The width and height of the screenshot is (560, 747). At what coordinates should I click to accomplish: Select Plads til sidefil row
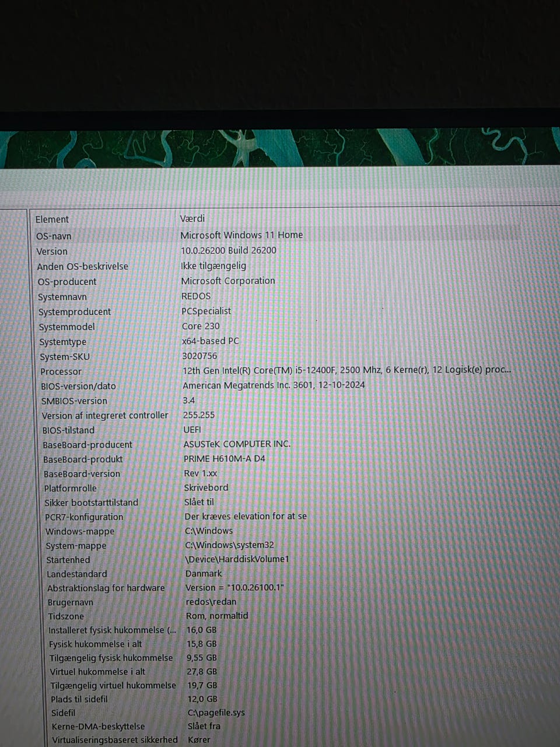pos(79,699)
